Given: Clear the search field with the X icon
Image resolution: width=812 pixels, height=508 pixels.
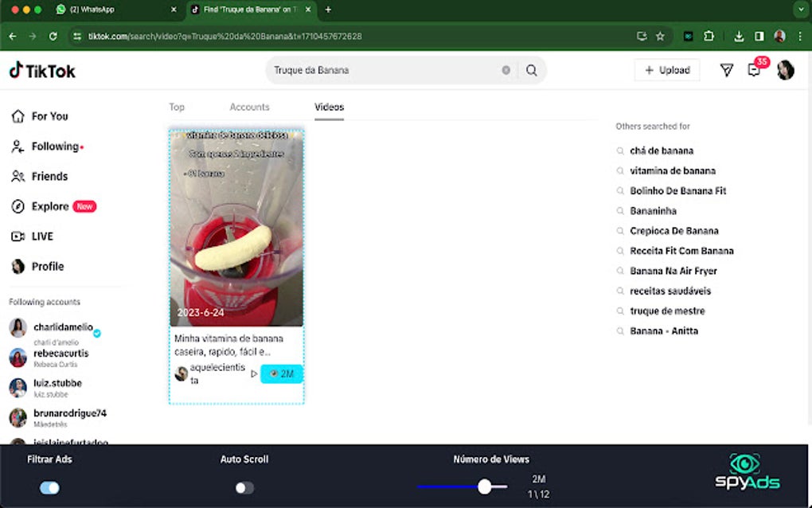Looking at the screenshot, I should [506, 70].
